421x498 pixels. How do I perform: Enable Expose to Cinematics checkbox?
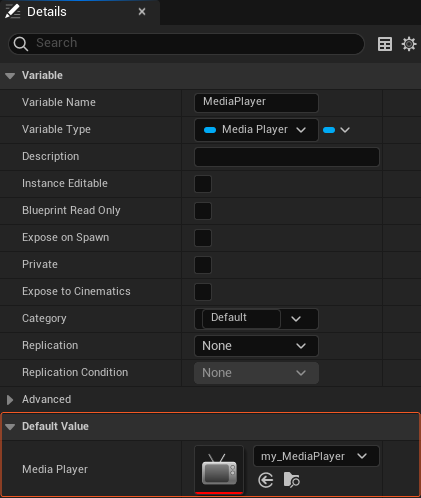click(203, 292)
